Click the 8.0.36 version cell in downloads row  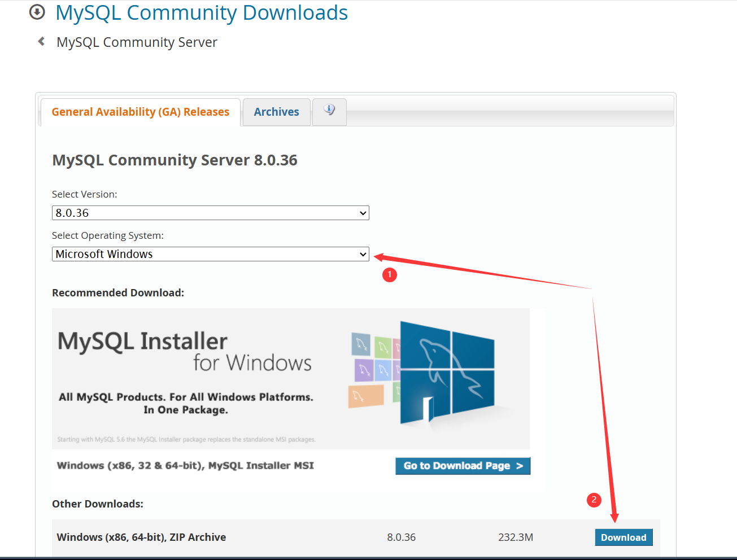click(x=402, y=537)
